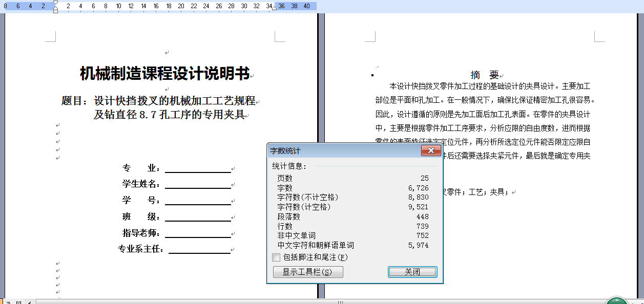Toggle 包括脚注和尾注 checkbox
This screenshot has height=304, width=644.
pyautogui.click(x=276, y=257)
